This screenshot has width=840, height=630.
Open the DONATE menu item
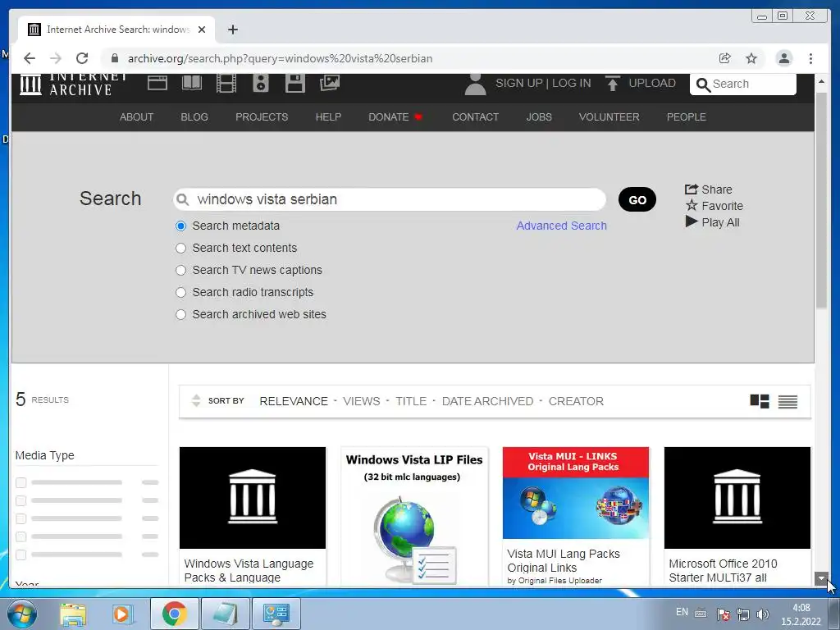click(395, 116)
